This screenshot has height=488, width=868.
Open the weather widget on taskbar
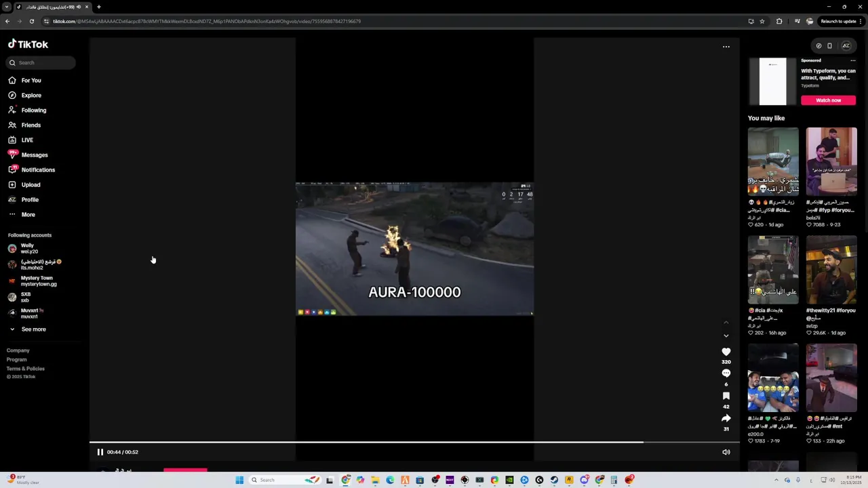[24, 480]
